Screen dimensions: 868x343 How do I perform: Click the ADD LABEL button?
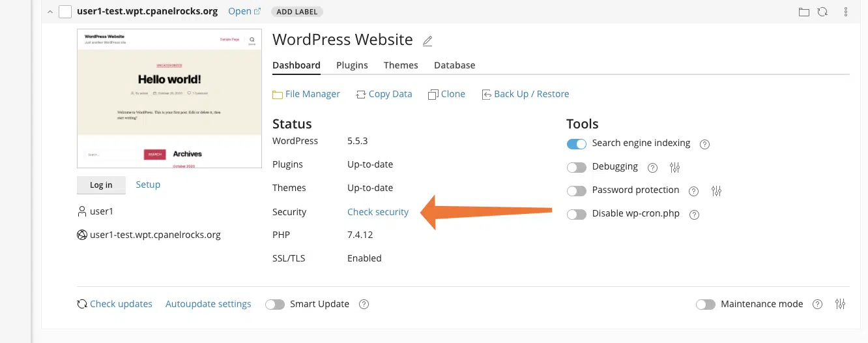[297, 12]
